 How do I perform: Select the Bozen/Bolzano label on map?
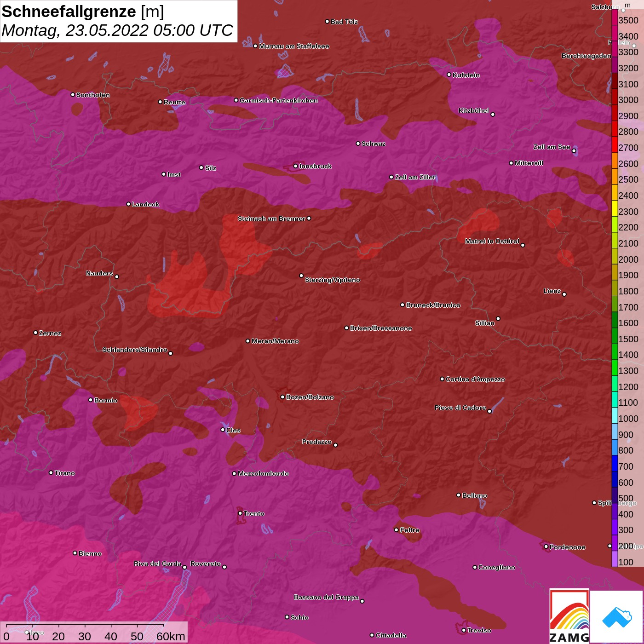click(310, 397)
